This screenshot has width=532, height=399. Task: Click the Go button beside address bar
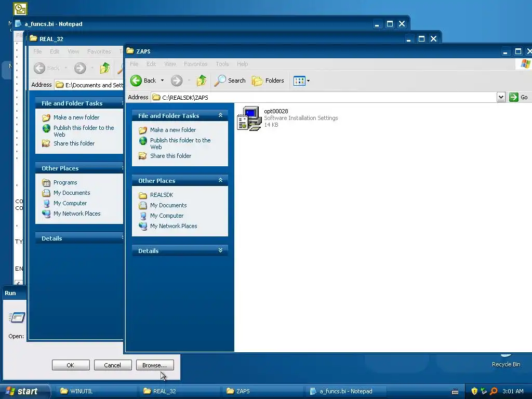click(518, 97)
